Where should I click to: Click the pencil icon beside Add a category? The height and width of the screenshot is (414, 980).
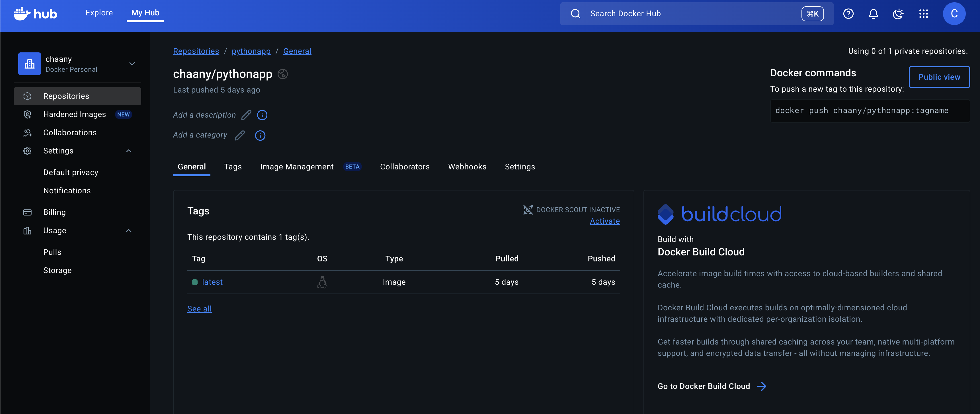[240, 136]
